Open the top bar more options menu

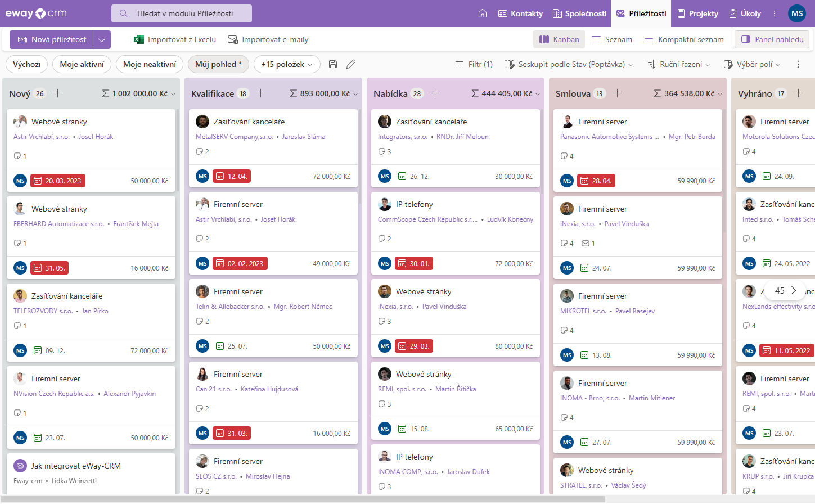point(775,13)
